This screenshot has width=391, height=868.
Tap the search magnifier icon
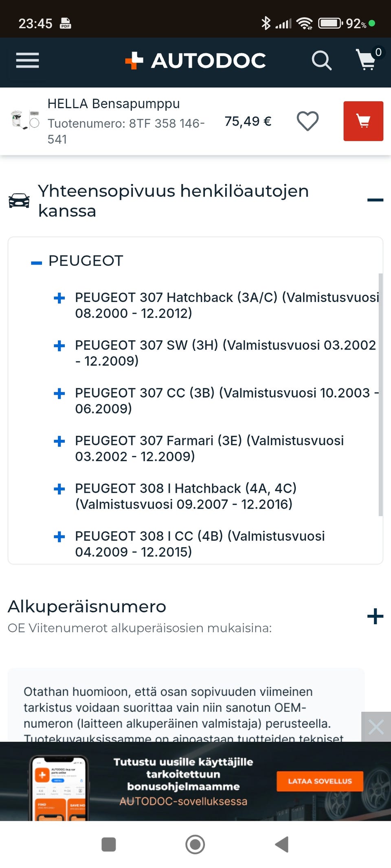pyautogui.click(x=321, y=61)
